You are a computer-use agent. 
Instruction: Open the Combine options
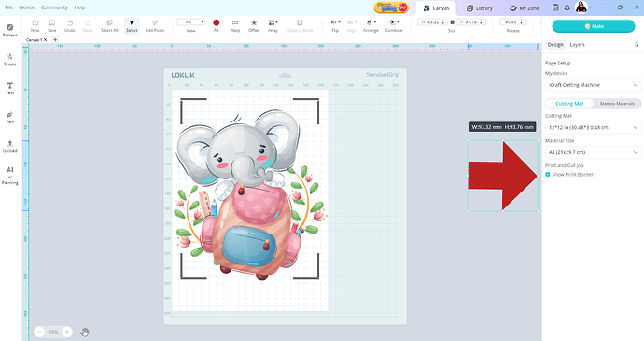(394, 25)
